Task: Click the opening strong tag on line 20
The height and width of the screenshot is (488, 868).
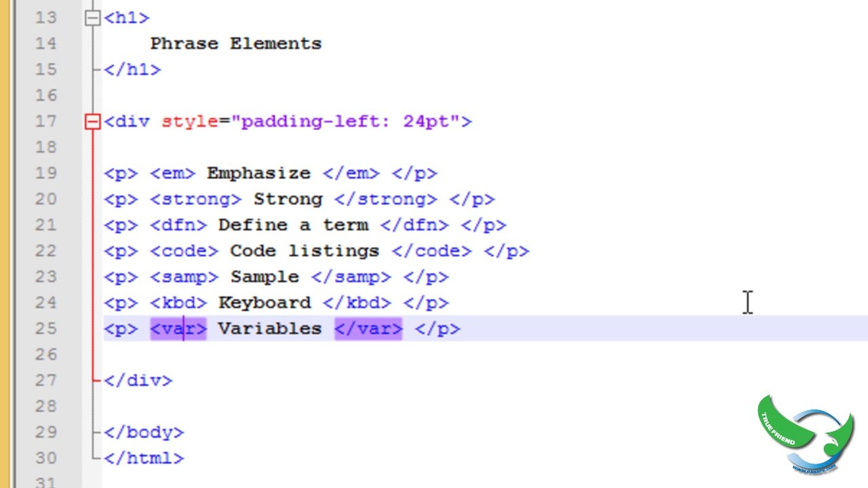Action: point(196,199)
